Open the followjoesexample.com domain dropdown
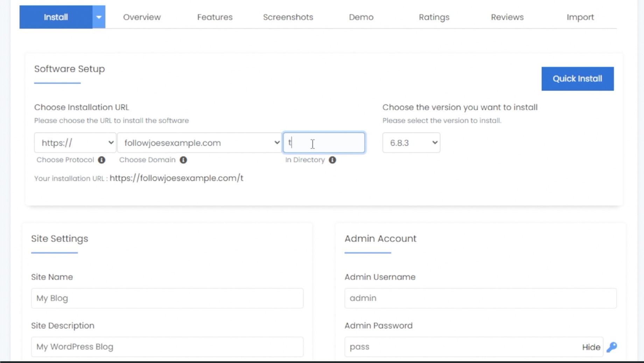The height and width of the screenshot is (363, 644). point(199,143)
